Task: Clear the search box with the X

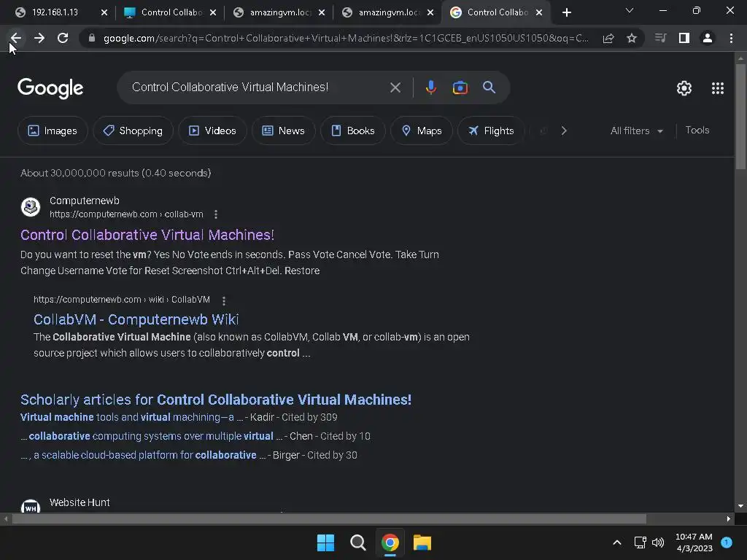Action: [395, 87]
